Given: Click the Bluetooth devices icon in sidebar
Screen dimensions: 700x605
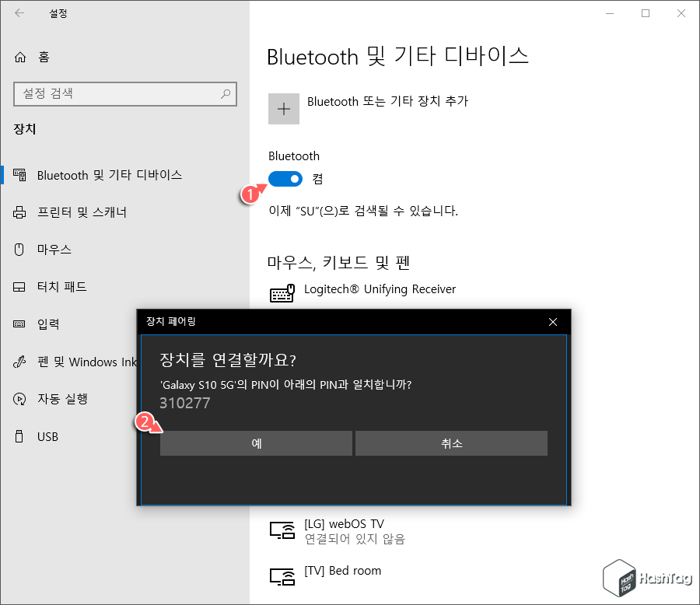Looking at the screenshot, I should (x=19, y=175).
